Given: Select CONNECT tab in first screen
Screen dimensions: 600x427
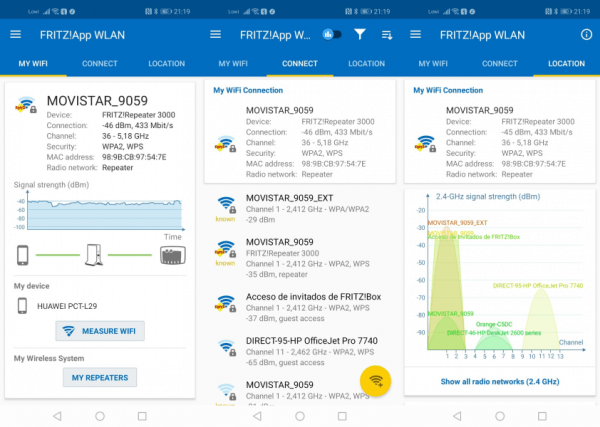Looking at the screenshot, I should pyautogui.click(x=100, y=64).
